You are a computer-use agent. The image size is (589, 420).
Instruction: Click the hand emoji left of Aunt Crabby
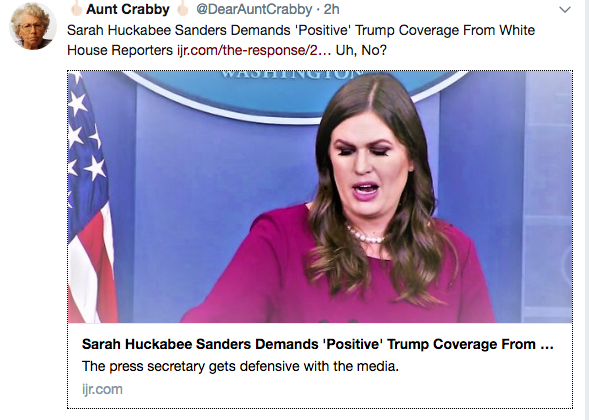[77, 8]
